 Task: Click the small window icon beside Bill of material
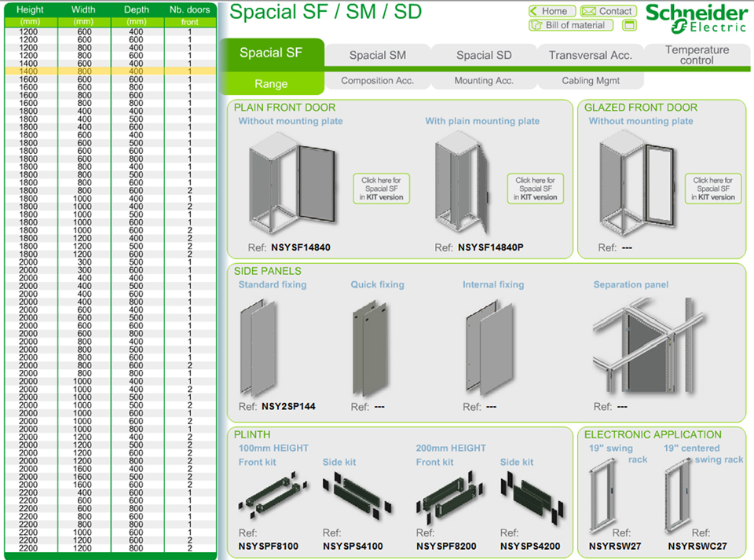629,25
